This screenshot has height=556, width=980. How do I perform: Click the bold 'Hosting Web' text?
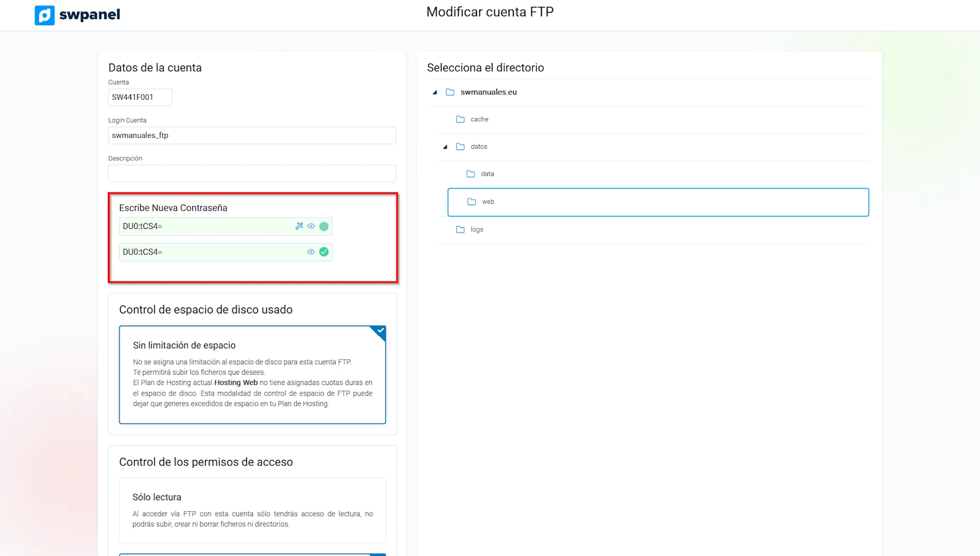[236, 383]
